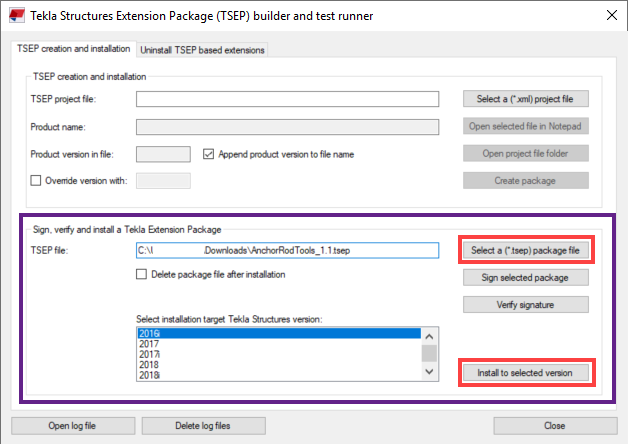
Task: Click Select a (*.xml) project file button
Action: [x=525, y=99]
